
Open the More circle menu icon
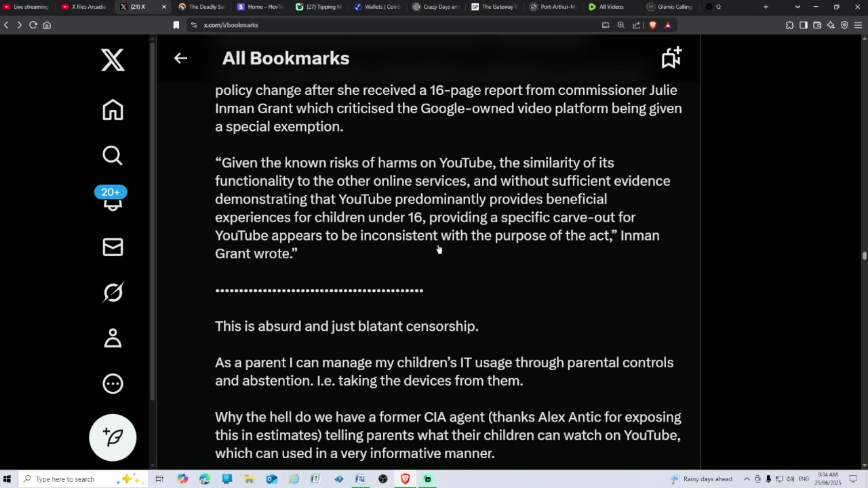113,384
